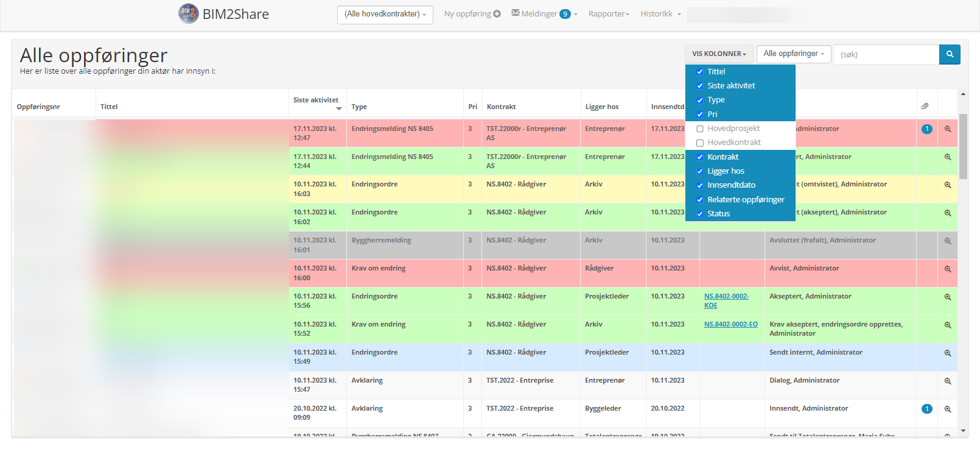Collapse the VIS KOLONNER dropdown
The width and height of the screenshot is (980, 460).
(x=719, y=54)
